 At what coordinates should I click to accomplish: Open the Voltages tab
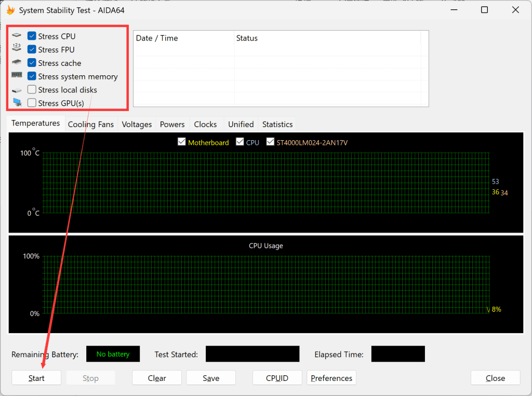(x=137, y=125)
